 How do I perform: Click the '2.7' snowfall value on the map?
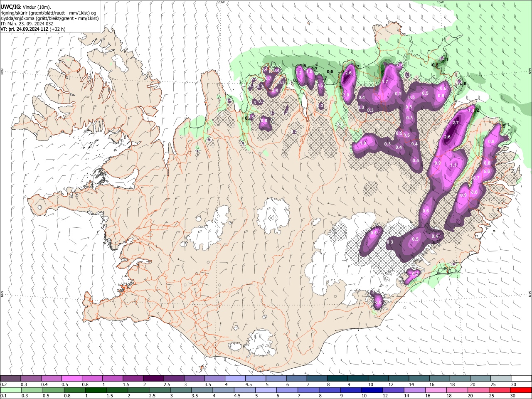tap(456, 123)
